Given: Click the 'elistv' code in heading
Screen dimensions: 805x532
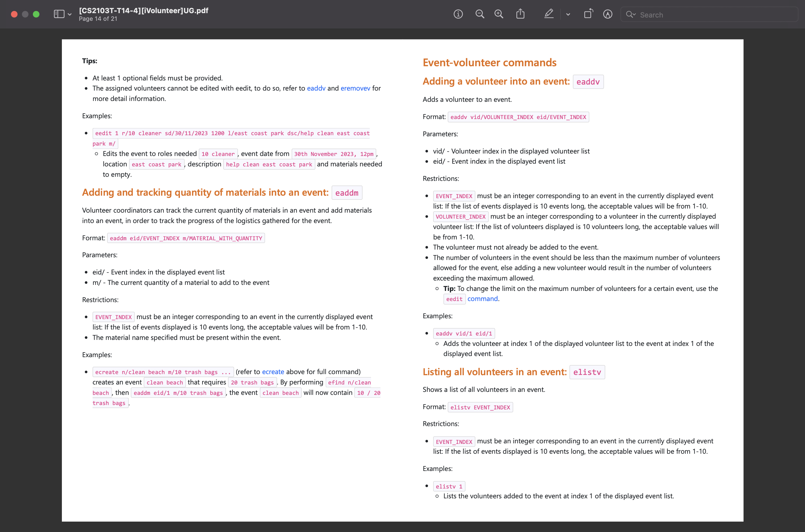Looking at the screenshot, I should pyautogui.click(x=587, y=372).
